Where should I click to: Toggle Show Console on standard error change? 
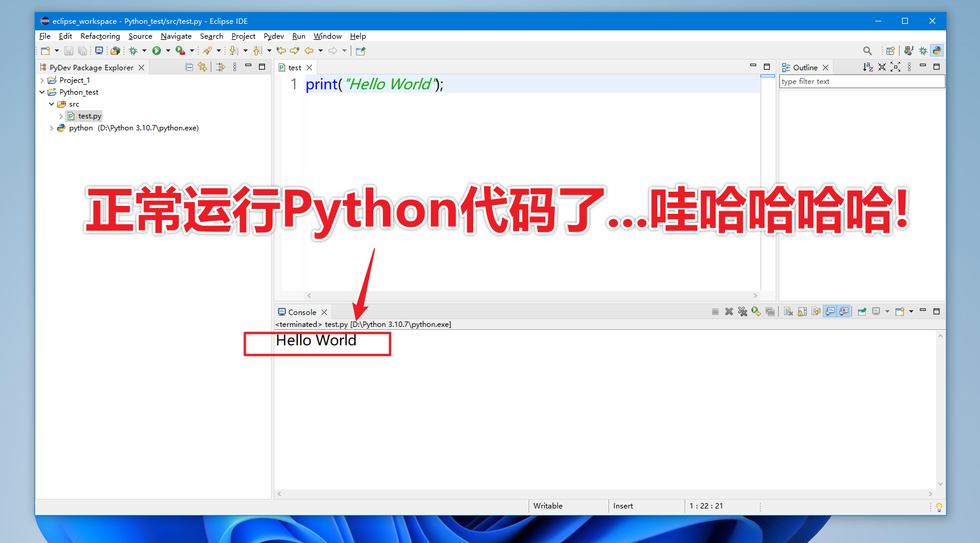pos(844,312)
